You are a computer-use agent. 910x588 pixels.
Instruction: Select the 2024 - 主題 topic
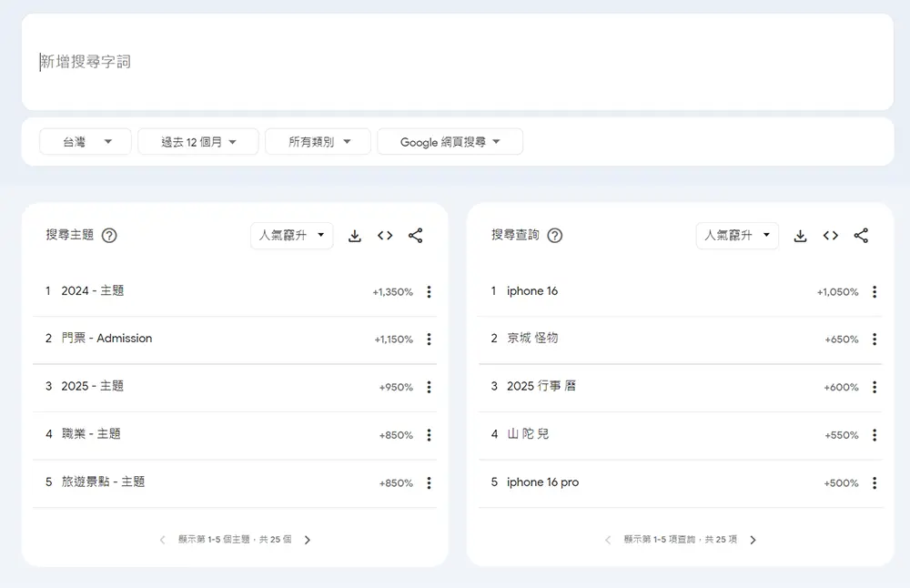[93, 290]
